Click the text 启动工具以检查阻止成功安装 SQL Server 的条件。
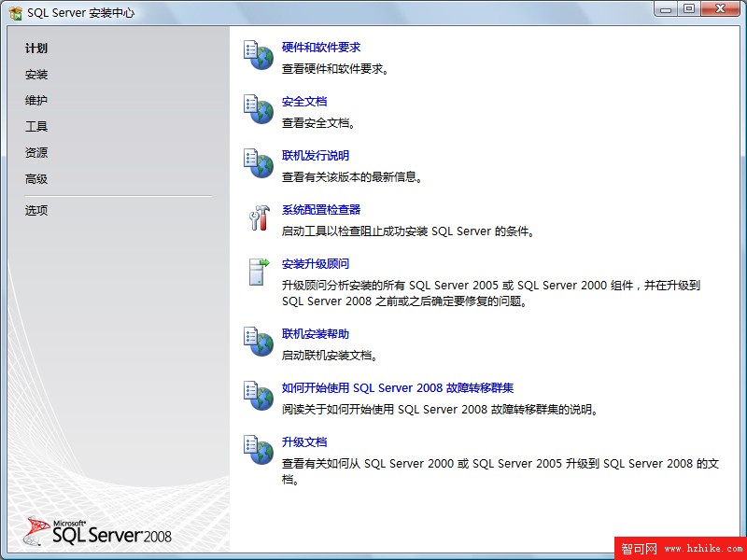The width and height of the screenshot is (747, 560). click(409, 231)
